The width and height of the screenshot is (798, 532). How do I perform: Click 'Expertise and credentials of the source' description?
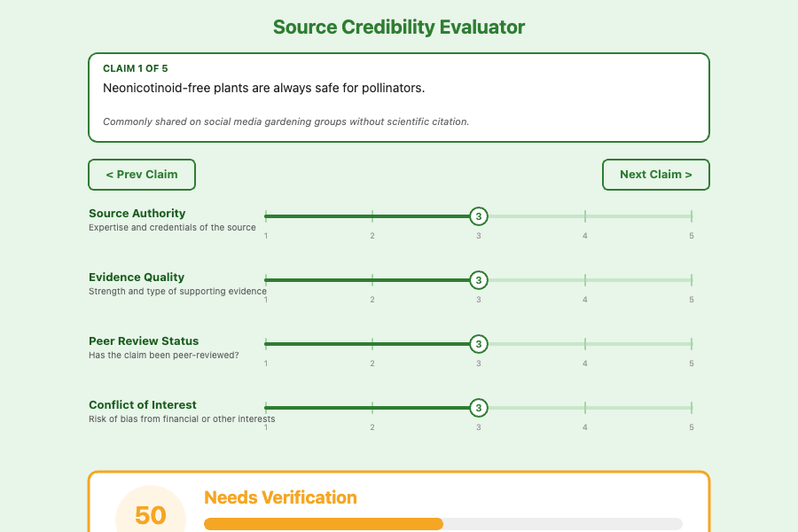172,228
